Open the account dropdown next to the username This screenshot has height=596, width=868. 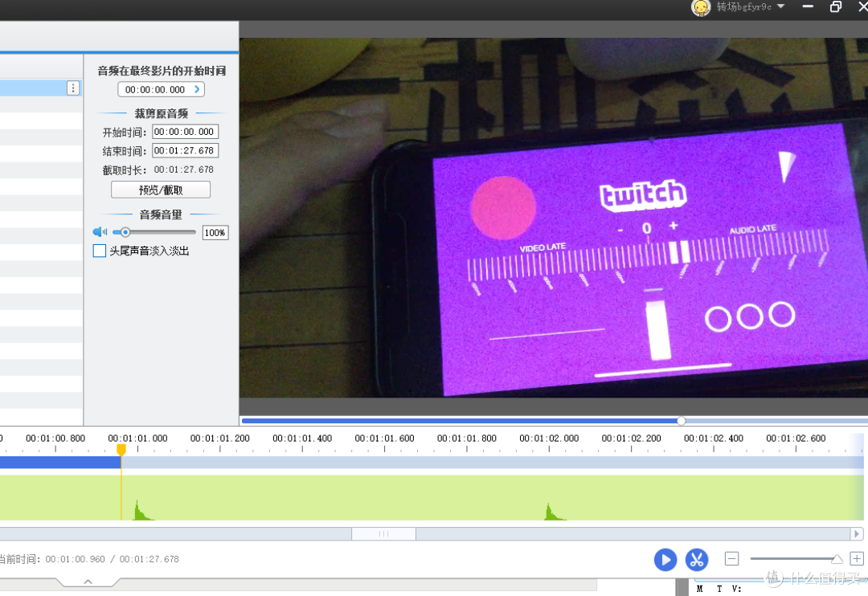pyautogui.click(x=780, y=6)
